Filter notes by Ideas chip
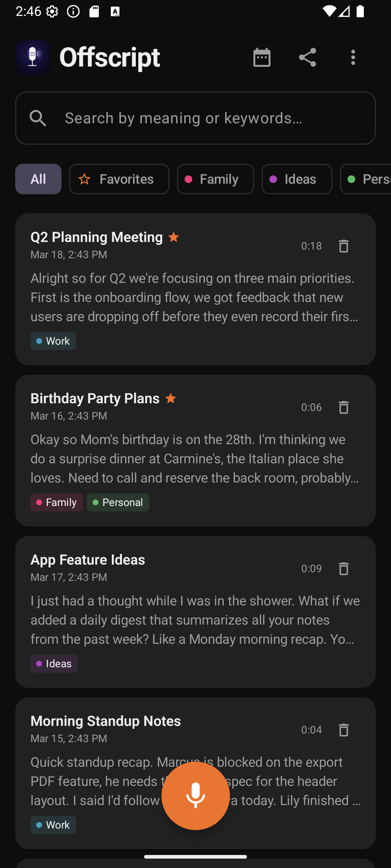 [297, 179]
